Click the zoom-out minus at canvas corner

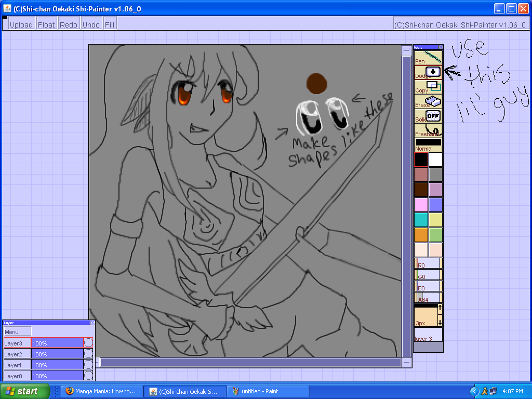[406, 363]
